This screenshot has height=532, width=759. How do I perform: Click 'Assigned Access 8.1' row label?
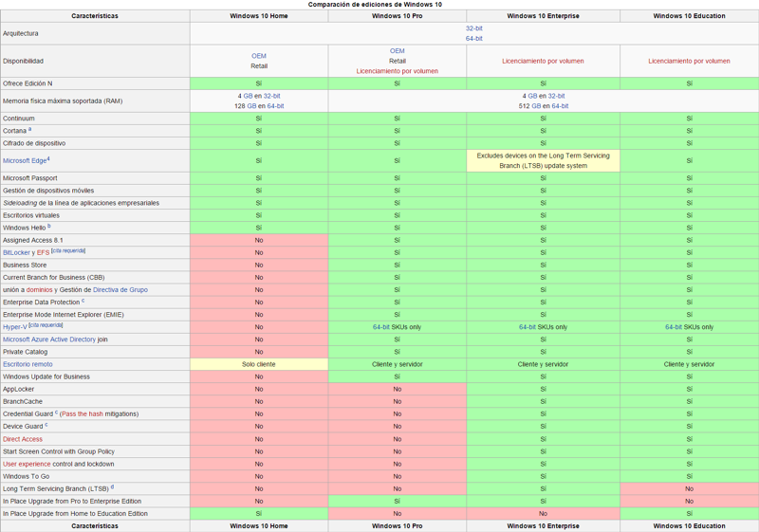[33, 240]
